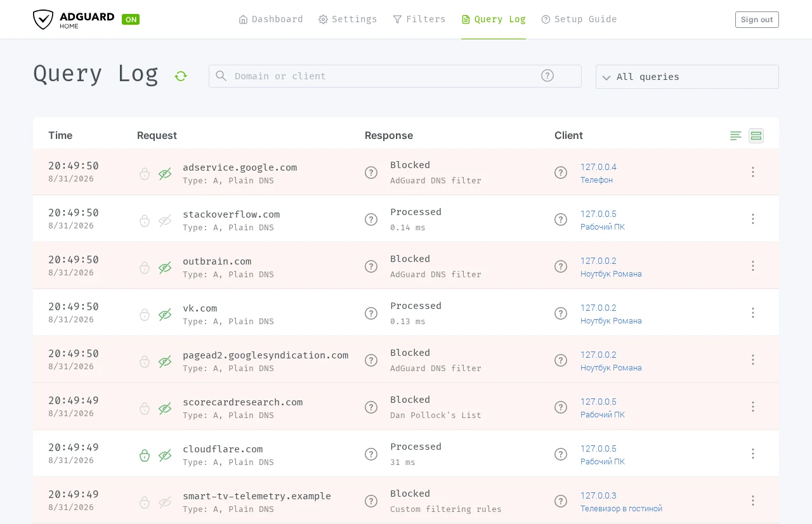Show response details for stackoverflow.com

[371, 219]
